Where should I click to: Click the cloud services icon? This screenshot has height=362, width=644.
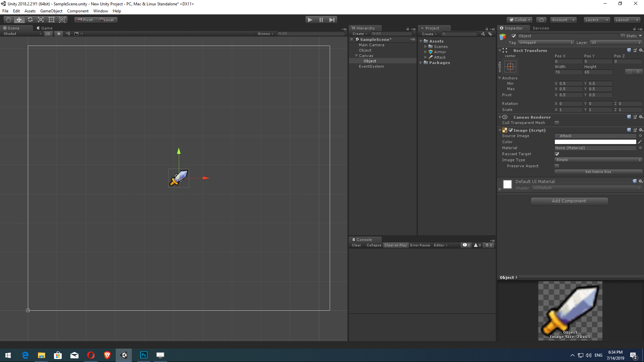click(x=541, y=20)
